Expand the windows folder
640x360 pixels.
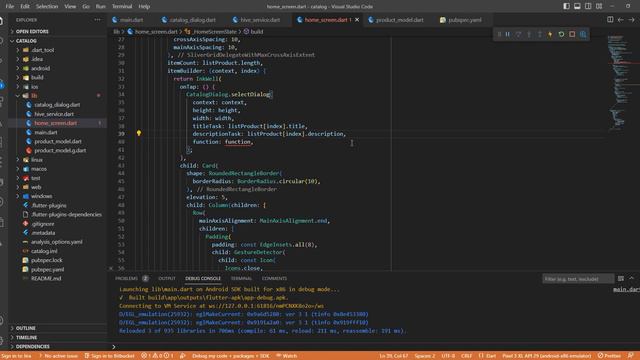coord(41,196)
